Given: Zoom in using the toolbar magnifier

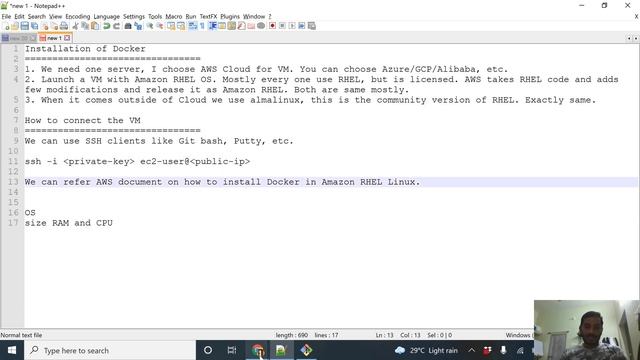Looking at the screenshot, I should [x=150, y=26].
